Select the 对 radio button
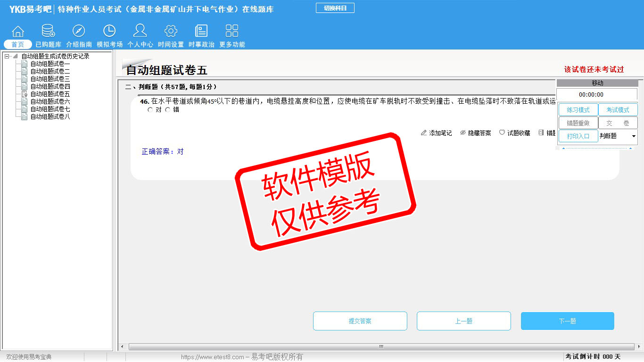This screenshot has height=362, width=644. tap(150, 110)
